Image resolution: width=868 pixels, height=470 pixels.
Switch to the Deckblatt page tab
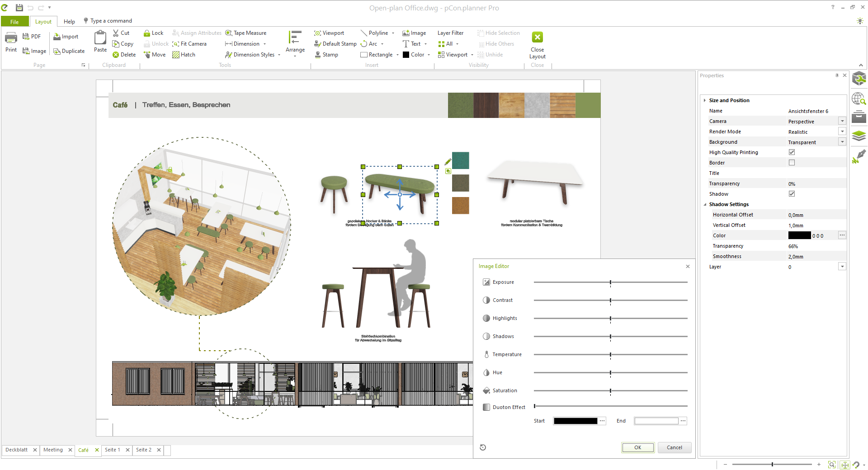tap(17, 450)
